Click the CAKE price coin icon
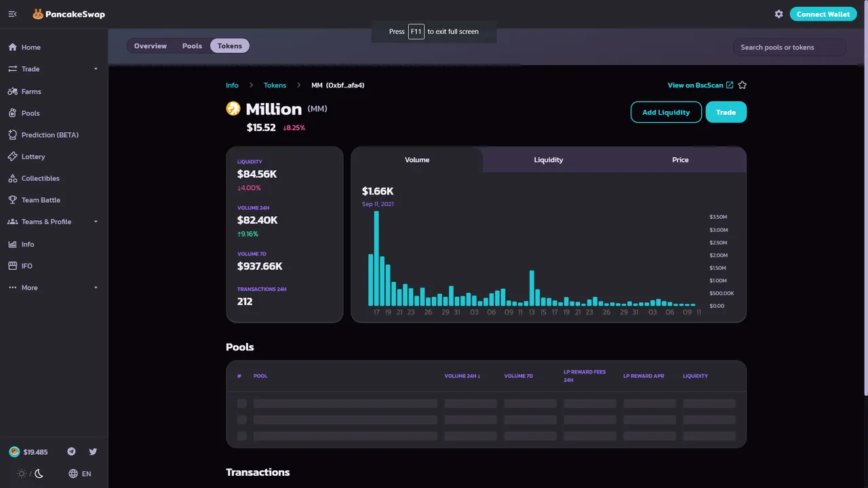868x488 pixels. click(14, 452)
